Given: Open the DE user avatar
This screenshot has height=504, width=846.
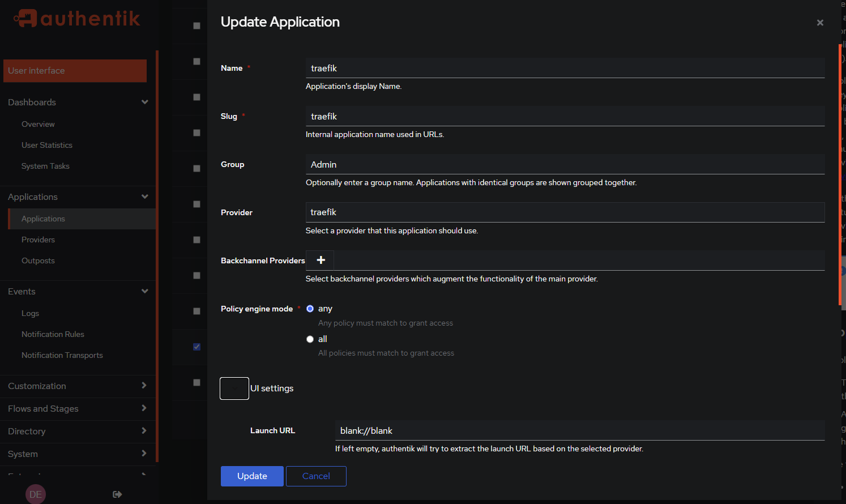Looking at the screenshot, I should coord(36,494).
